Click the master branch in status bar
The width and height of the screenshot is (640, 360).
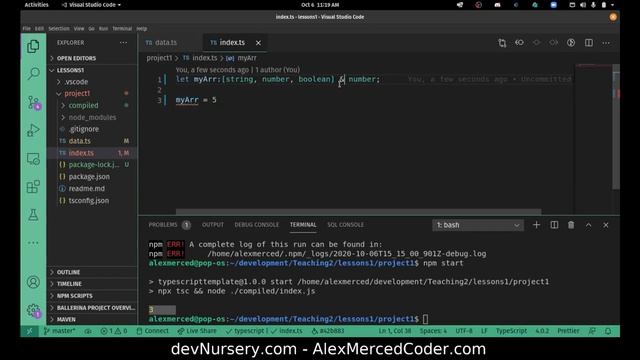coord(60,331)
